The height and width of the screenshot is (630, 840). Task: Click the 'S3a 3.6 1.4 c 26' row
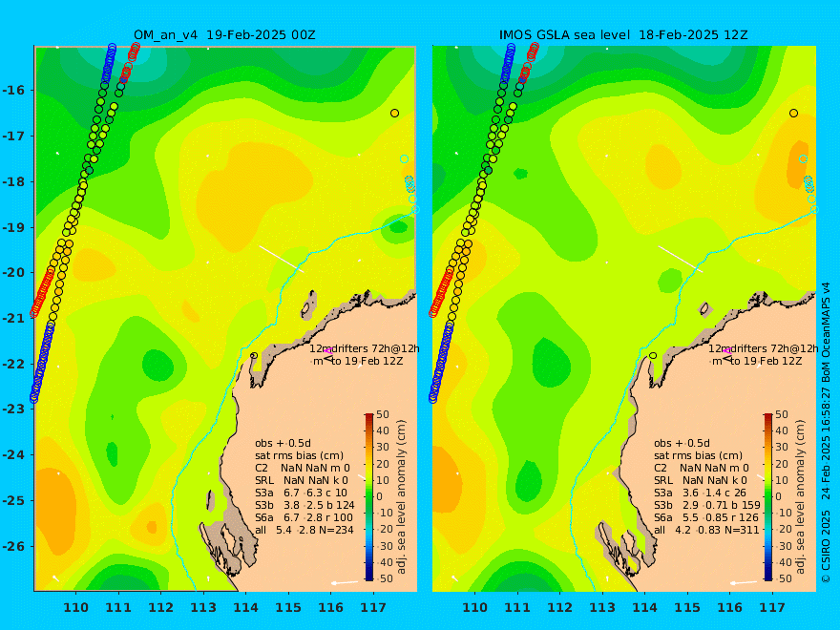701,493
